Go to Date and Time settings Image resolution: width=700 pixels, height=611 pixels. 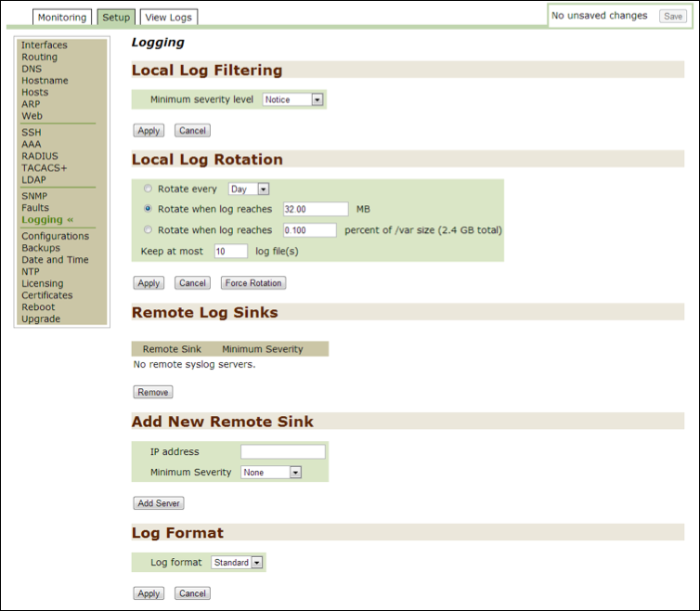click(x=55, y=260)
